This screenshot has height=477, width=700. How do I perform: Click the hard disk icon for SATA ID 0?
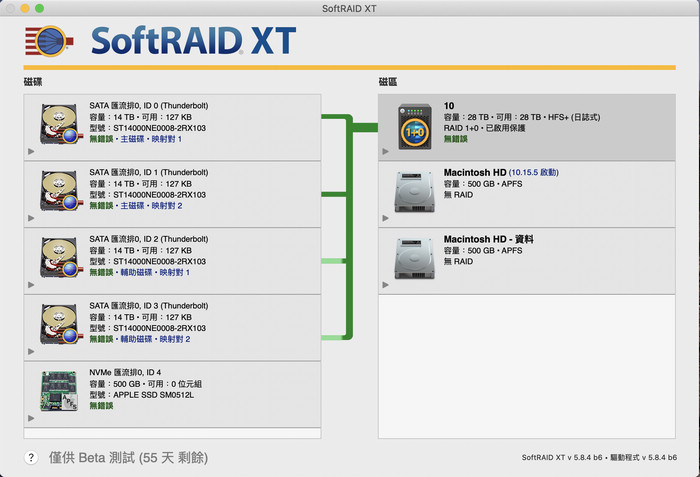[61, 124]
